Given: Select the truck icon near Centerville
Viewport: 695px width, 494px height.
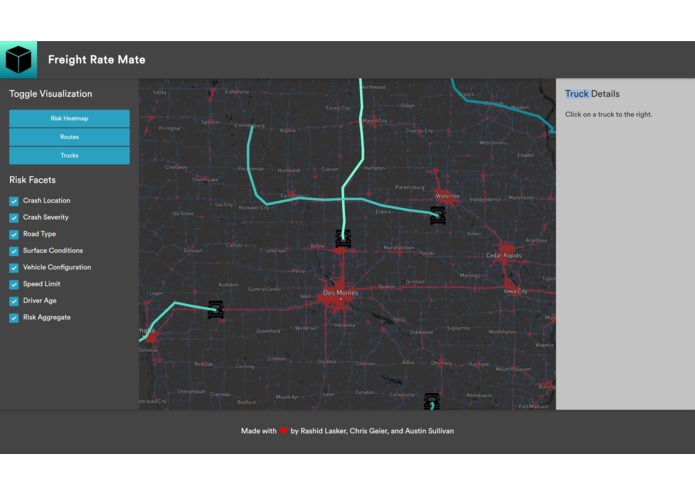Looking at the screenshot, I should pyautogui.click(x=432, y=401).
